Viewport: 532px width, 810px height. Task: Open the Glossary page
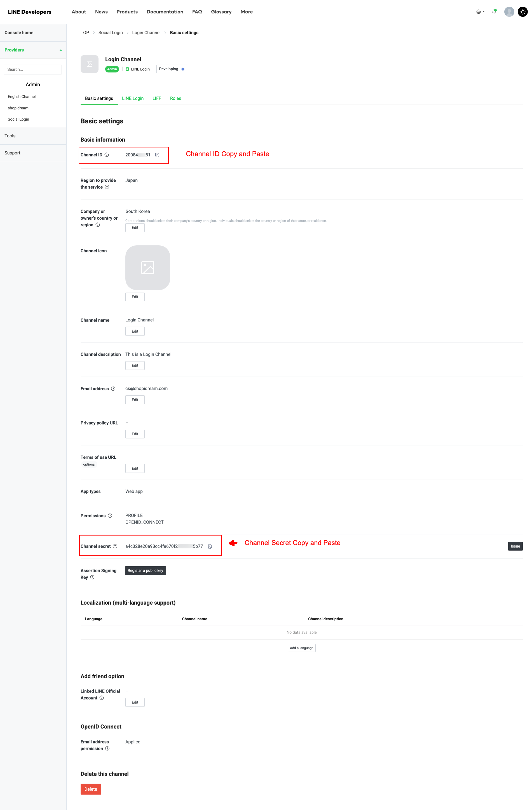click(x=221, y=12)
